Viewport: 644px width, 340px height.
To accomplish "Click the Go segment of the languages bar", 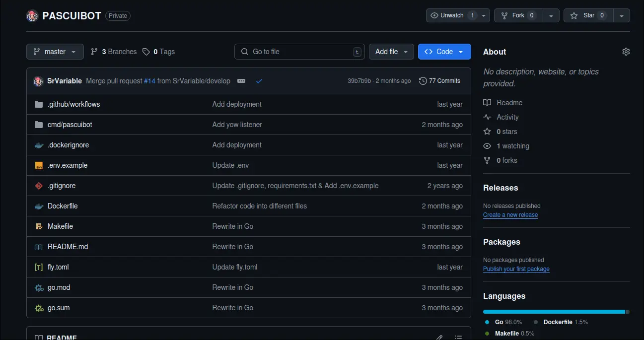I will pyautogui.click(x=546, y=311).
